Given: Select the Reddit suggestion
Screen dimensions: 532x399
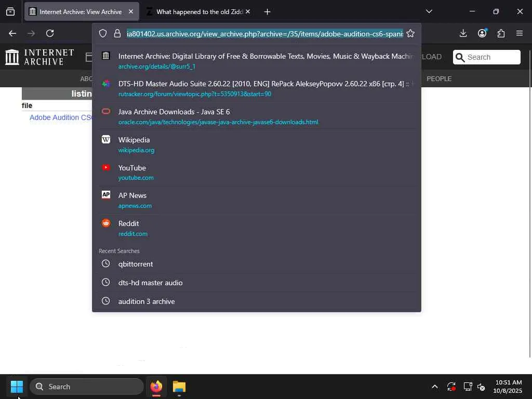Looking at the screenshot, I should coord(257,228).
